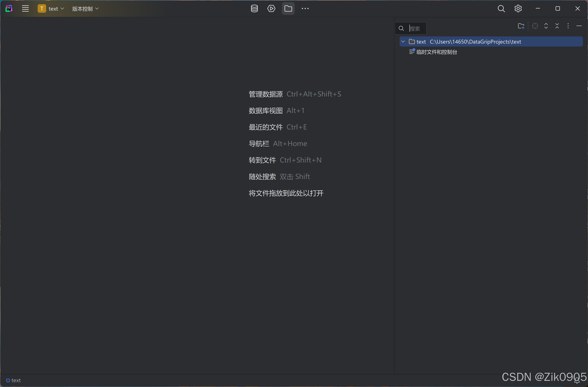This screenshot has width=588, height=387.
Task: Click the DataGrip logo in title bar
Action: point(9,8)
